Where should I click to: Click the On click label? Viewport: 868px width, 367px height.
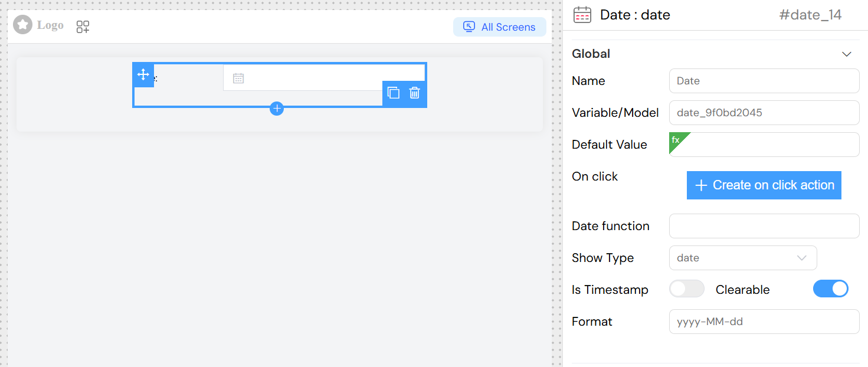(x=595, y=176)
